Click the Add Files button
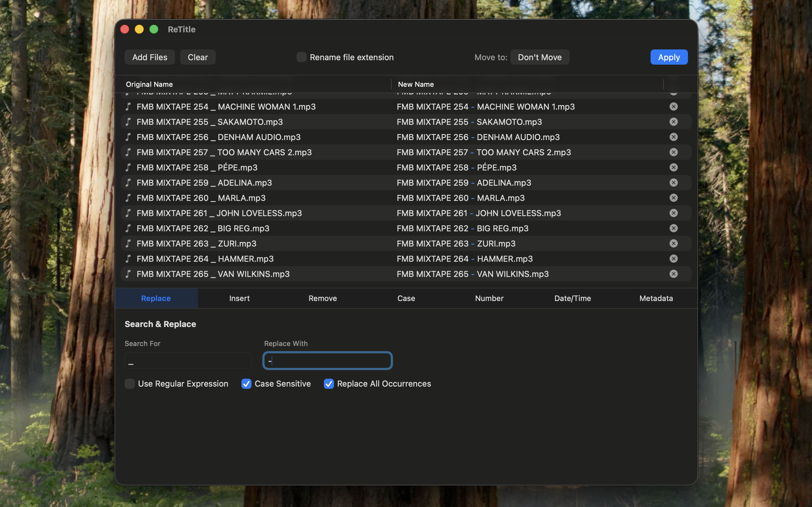The image size is (812, 507). coord(150,57)
